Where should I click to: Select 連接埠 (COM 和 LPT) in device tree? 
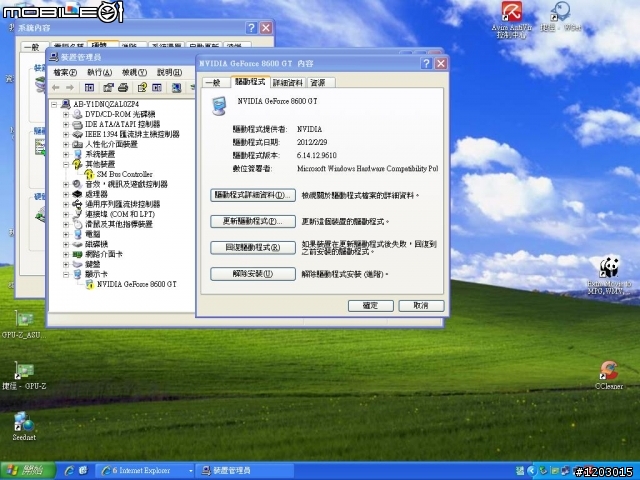pyautogui.click(x=120, y=214)
